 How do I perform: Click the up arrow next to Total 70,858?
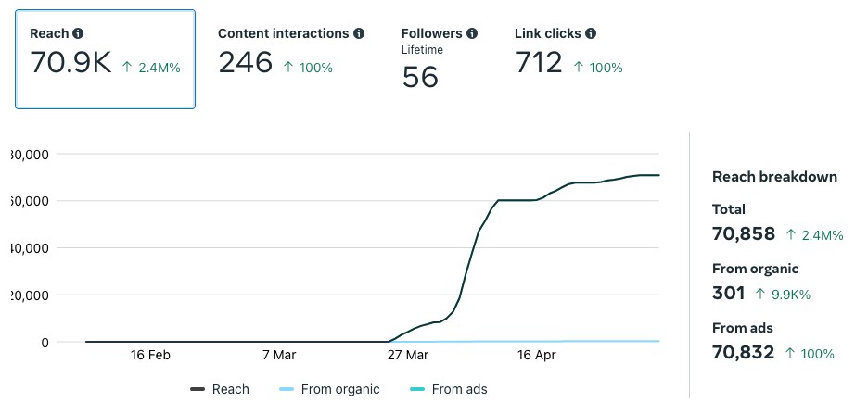(x=790, y=235)
